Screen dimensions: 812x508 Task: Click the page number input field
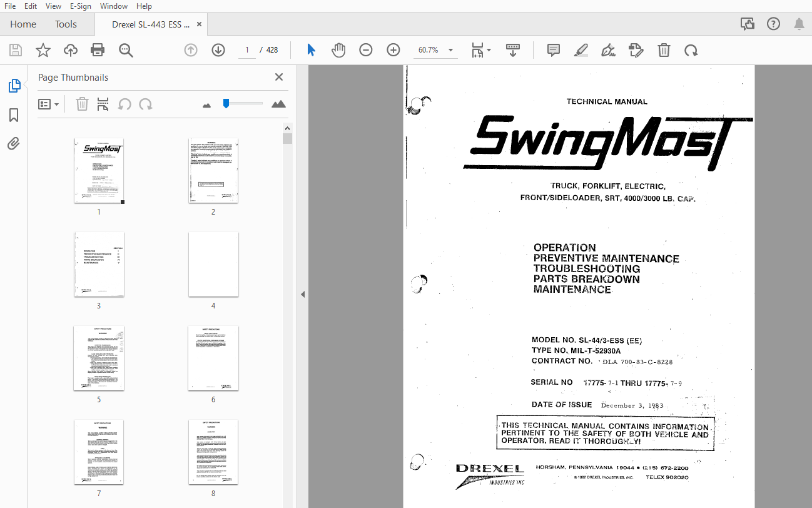point(246,50)
